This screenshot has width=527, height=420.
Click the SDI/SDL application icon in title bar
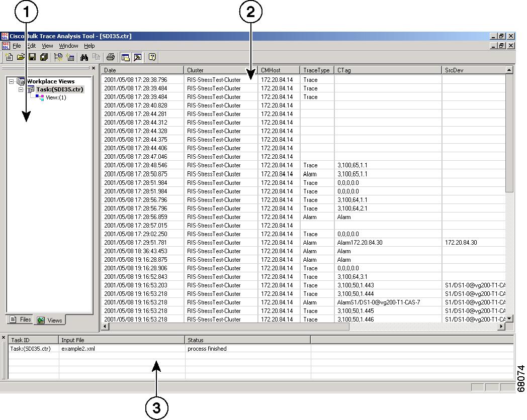click(x=5, y=36)
